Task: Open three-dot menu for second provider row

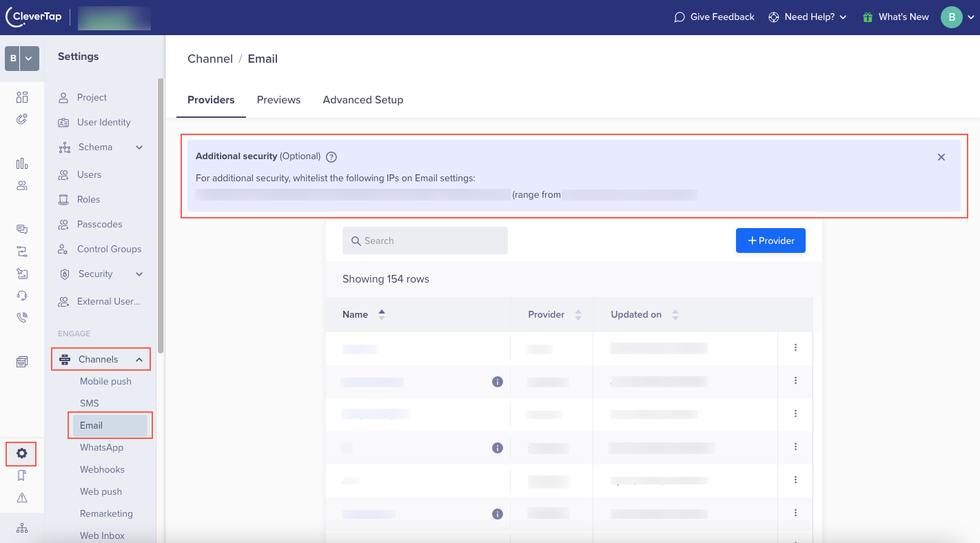Action: (795, 380)
